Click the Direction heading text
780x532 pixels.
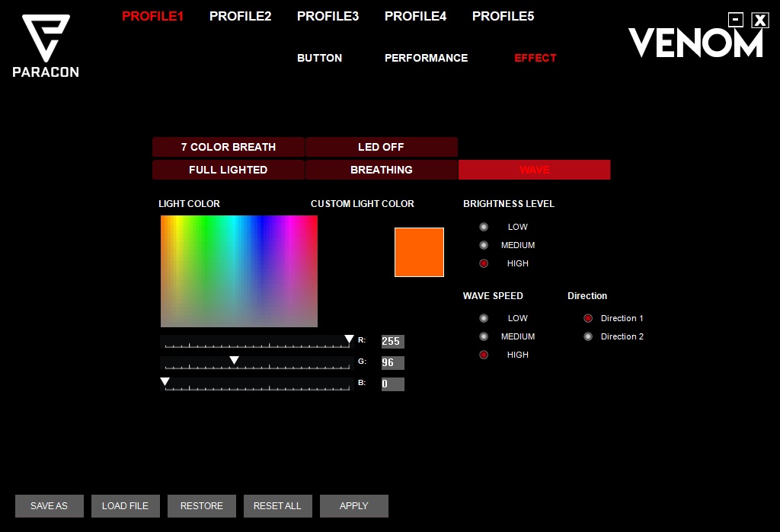click(x=587, y=296)
